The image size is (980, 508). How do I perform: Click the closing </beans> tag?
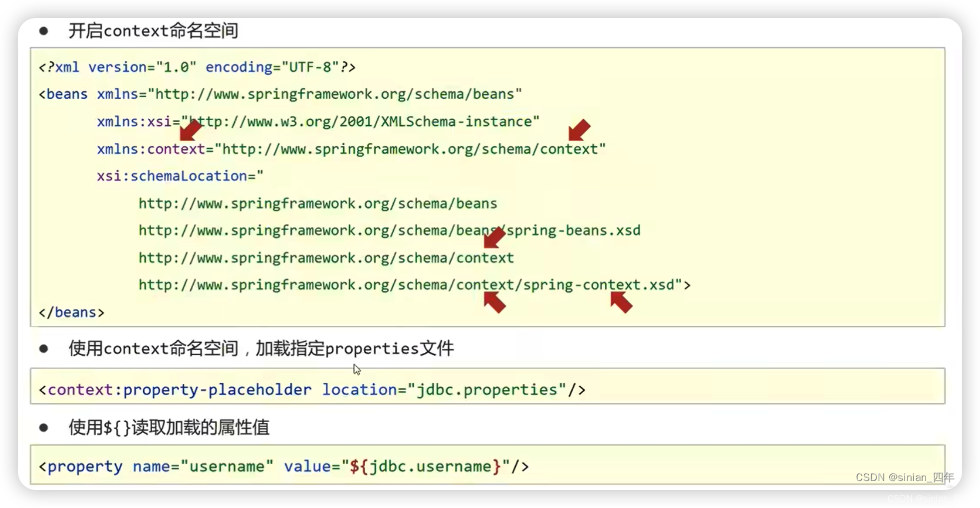pos(71,312)
